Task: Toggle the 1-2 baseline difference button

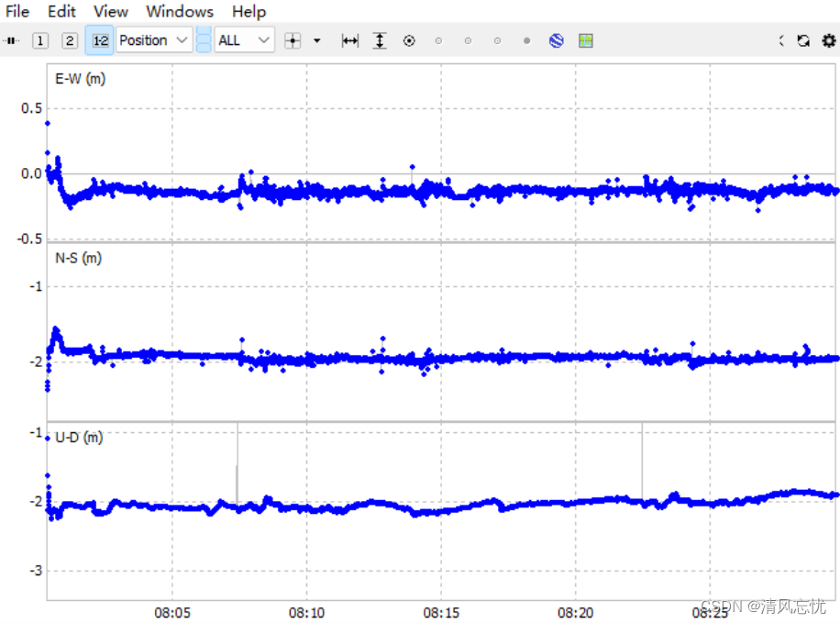Action: pos(100,40)
